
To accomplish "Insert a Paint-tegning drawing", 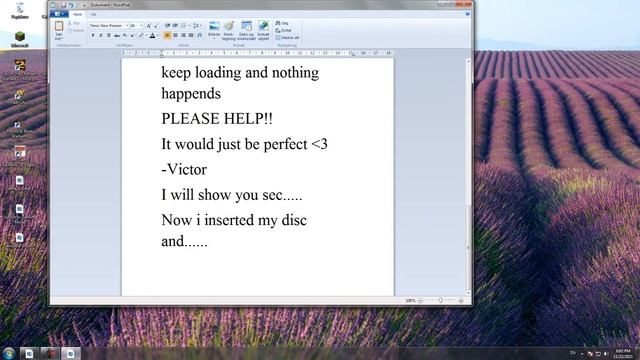I will pyautogui.click(x=229, y=31).
